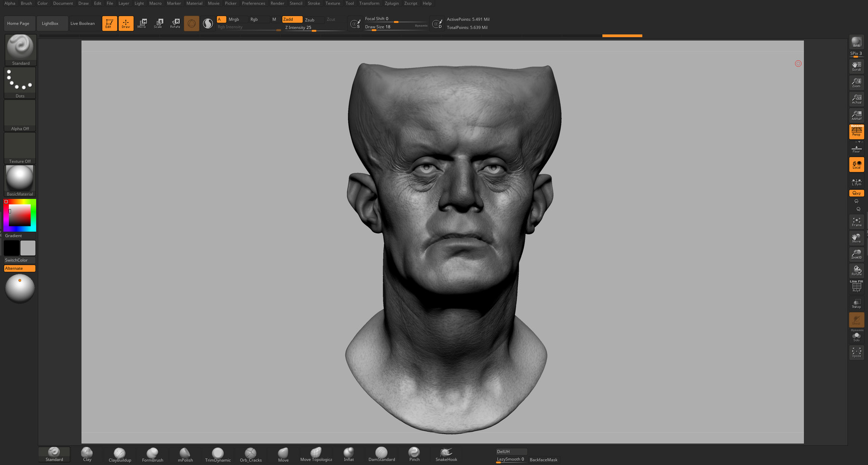Click the Zoom3D icon on the right shelf
The image size is (868, 465).
[x=856, y=253]
